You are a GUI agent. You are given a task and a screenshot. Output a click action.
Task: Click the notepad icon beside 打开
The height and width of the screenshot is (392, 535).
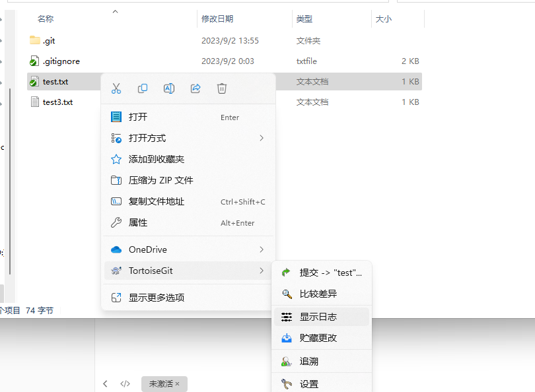[x=116, y=117]
